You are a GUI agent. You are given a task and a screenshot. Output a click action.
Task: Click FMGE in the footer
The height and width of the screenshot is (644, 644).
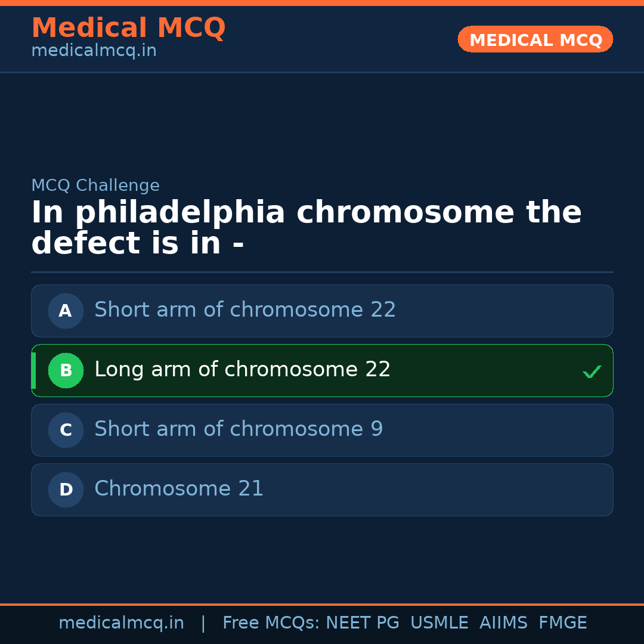[562, 623]
